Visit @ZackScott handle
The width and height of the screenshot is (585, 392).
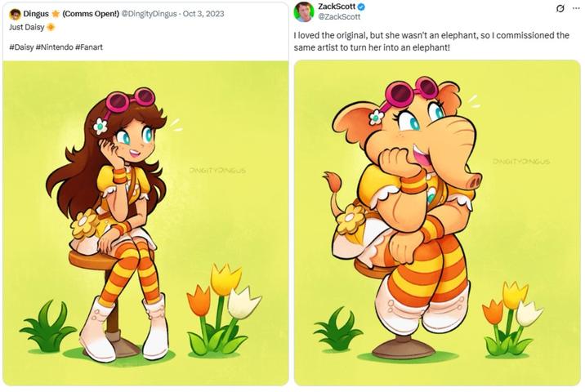[339, 17]
